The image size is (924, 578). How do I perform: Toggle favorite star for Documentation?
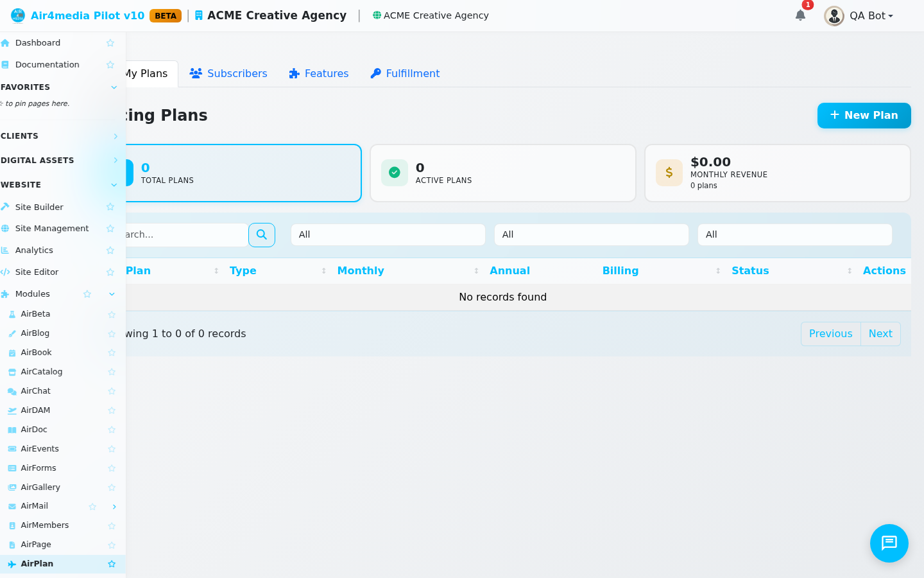[x=110, y=65]
